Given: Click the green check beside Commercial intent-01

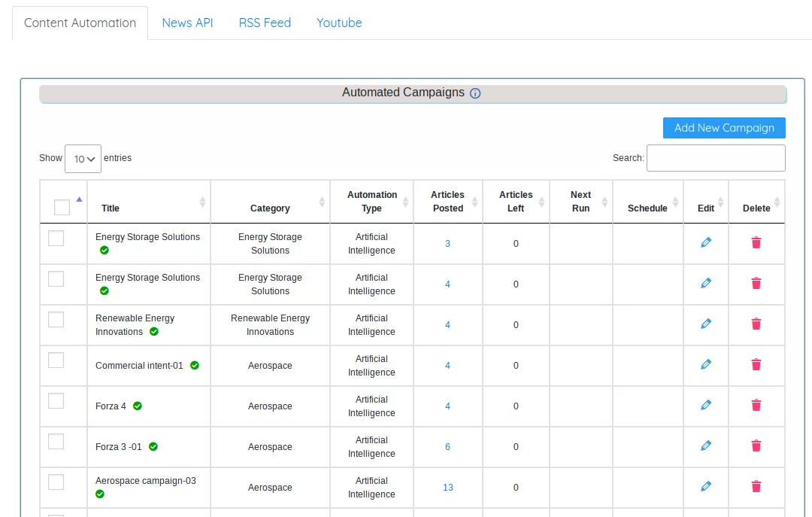Looking at the screenshot, I should (x=195, y=365).
